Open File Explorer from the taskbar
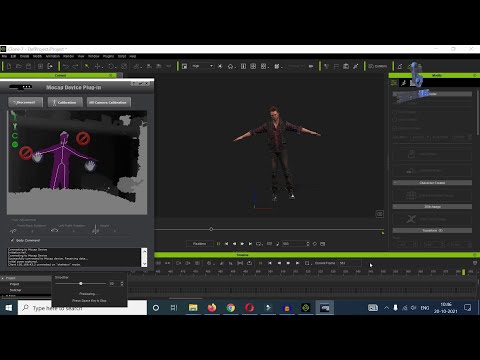Viewport: 480px width, 360px height. 193,308
